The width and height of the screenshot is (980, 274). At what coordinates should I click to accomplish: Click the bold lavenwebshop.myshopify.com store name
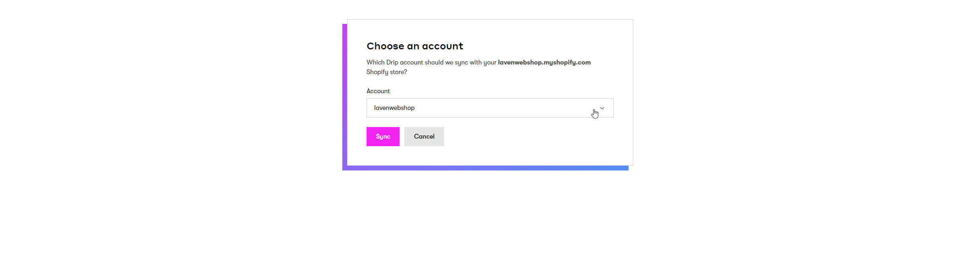[544, 63]
